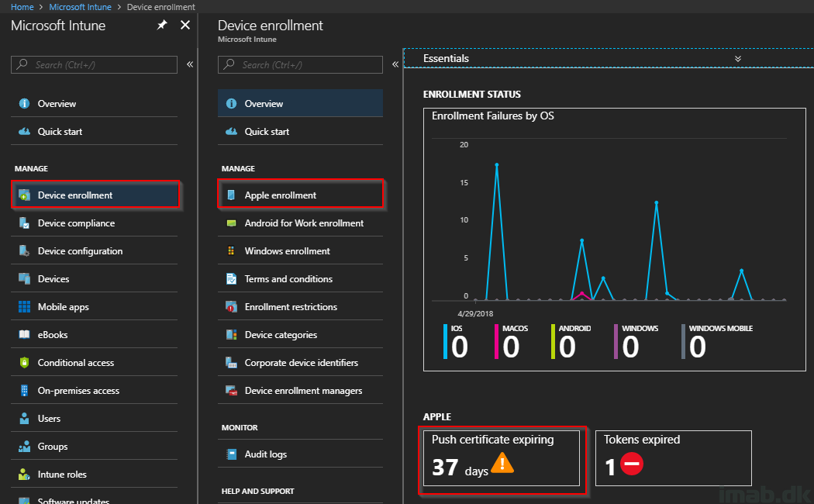Select Device compliance in Intune menu
814x504 pixels.
[x=94, y=223]
